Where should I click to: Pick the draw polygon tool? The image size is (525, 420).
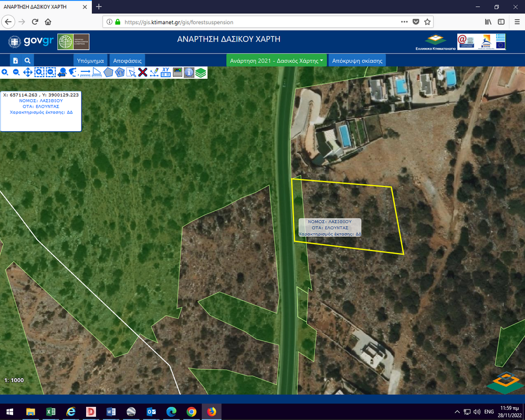(x=108, y=72)
